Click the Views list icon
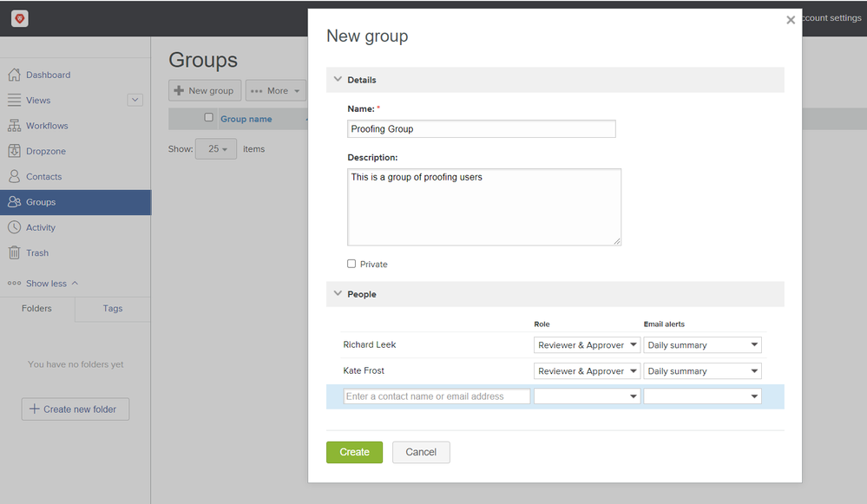Image resolution: width=867 pixels, height=504 pixels. tap(14, 101)
